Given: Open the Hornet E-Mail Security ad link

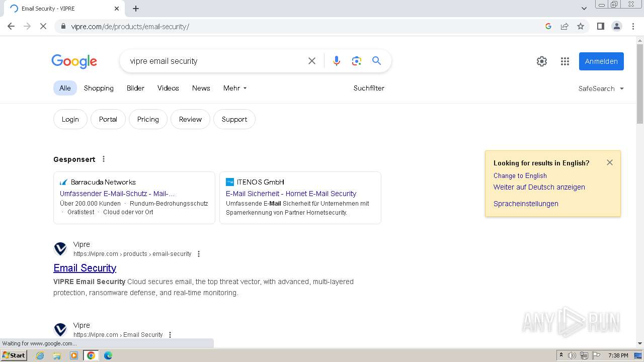Looking at the screenshot, I should (x=291, y=194).
